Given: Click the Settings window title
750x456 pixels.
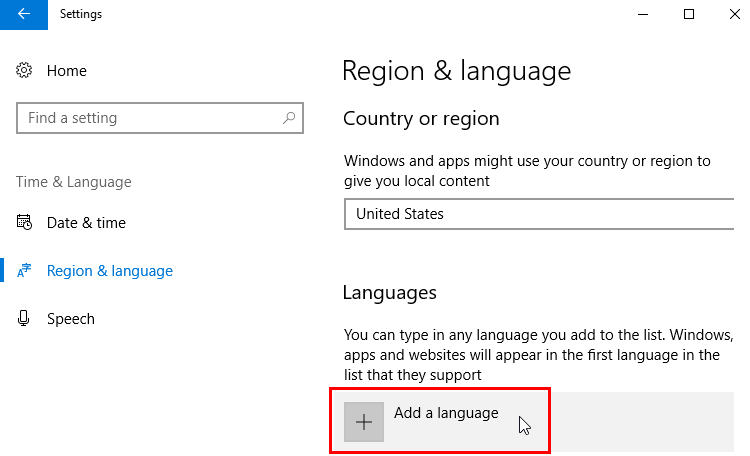Looking at the screenshot, I should (x=81, y=14).
